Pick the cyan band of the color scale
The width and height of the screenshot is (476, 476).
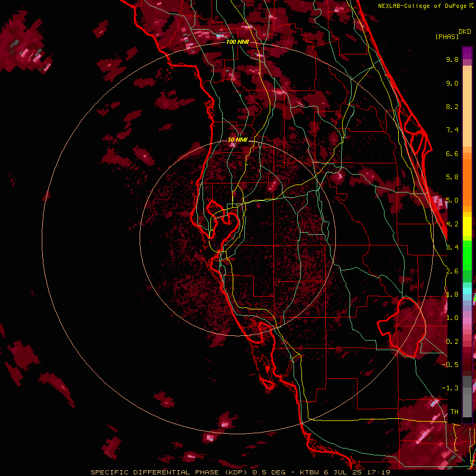coord(467,291)
